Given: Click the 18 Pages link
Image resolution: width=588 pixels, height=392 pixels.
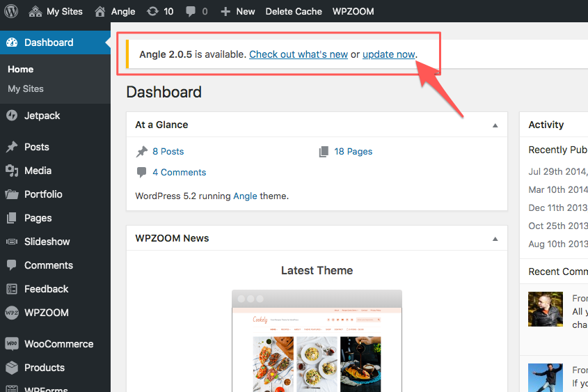Looking at the screenshot, I should [x=353, y=151].
